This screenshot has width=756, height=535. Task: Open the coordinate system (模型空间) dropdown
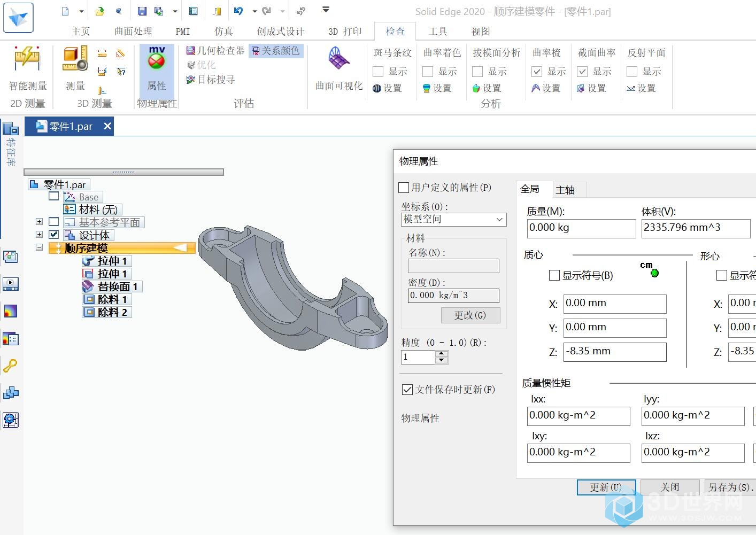point(454,219)
